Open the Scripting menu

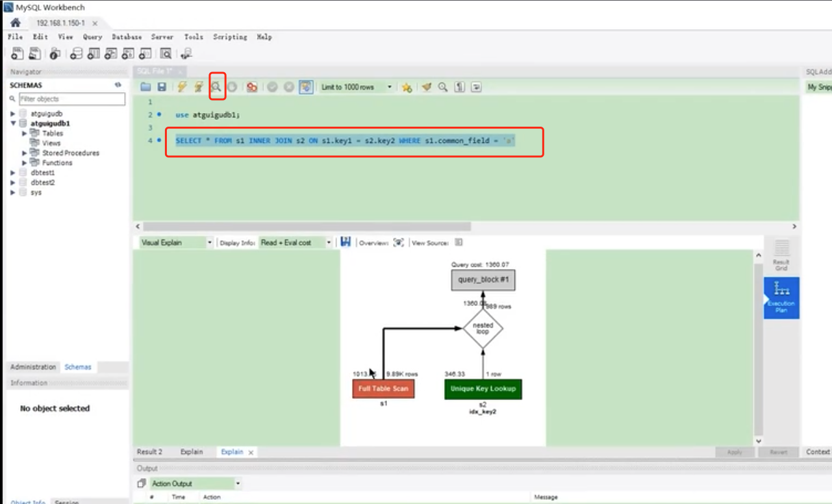[x=230, y=37]
